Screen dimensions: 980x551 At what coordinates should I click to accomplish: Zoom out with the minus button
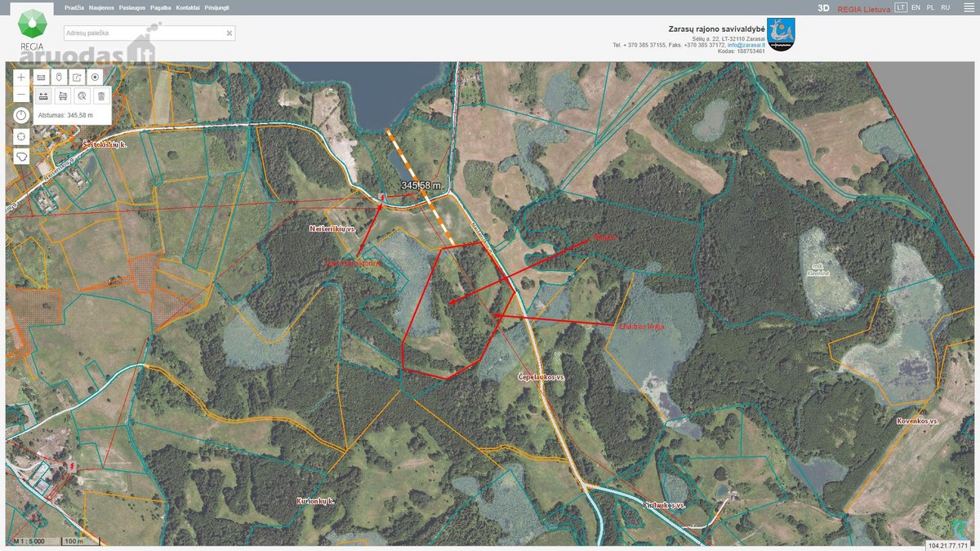21,95
